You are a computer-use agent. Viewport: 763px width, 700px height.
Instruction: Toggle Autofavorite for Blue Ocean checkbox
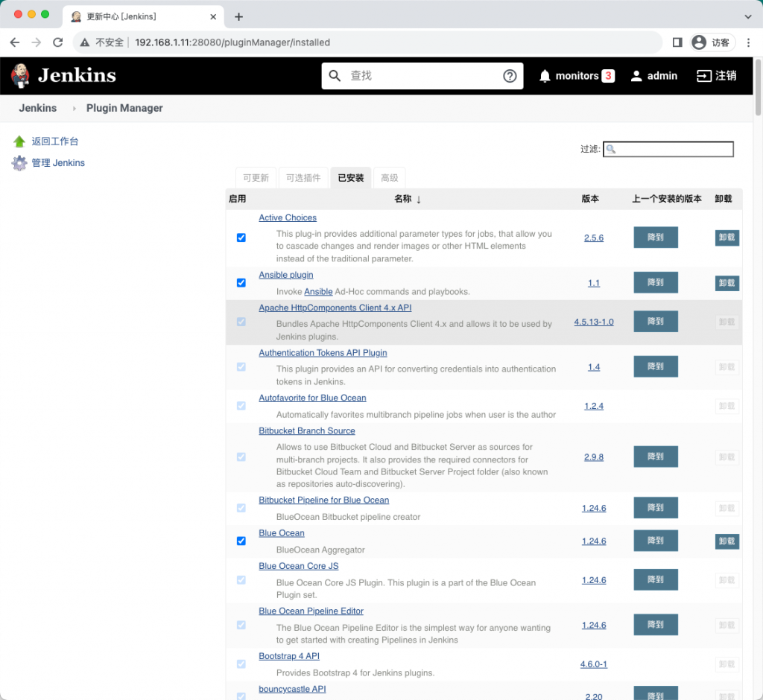[x=241, y=406]
